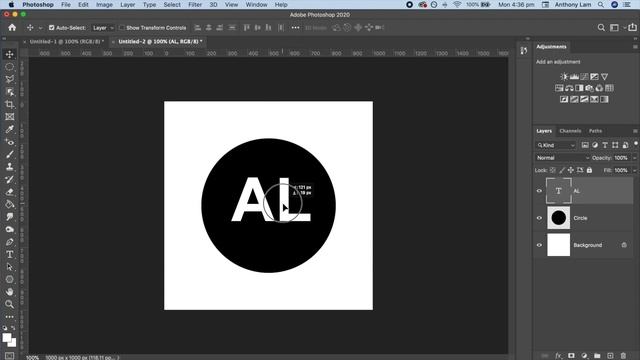Select the Polygonal Lasso tool
The width and height of the screenshot is (640, 360).
tap(9, 79)
